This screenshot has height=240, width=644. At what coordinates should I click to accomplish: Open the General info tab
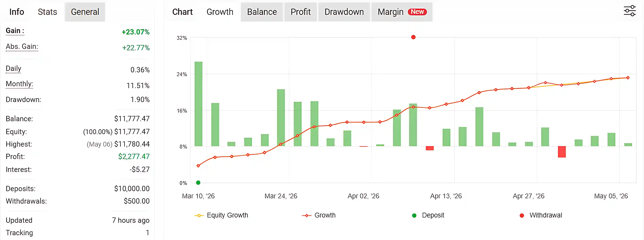85,12
